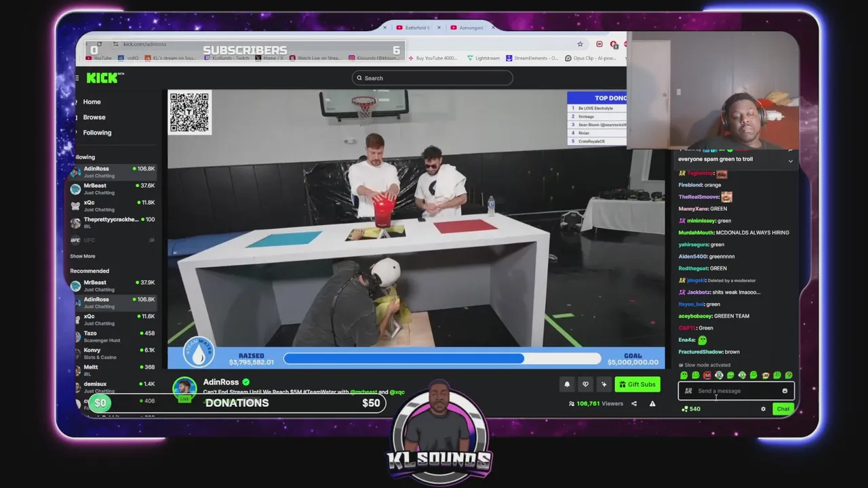Open chat settings gear icon
Screen dimensions: 868x488
pyautogui.click(x=763, y=409)
